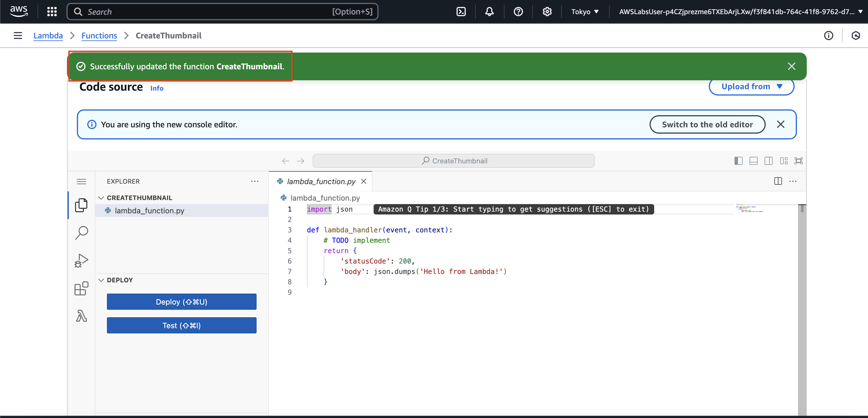
Task: Open the customize layout icon
Action: [784, 161]
